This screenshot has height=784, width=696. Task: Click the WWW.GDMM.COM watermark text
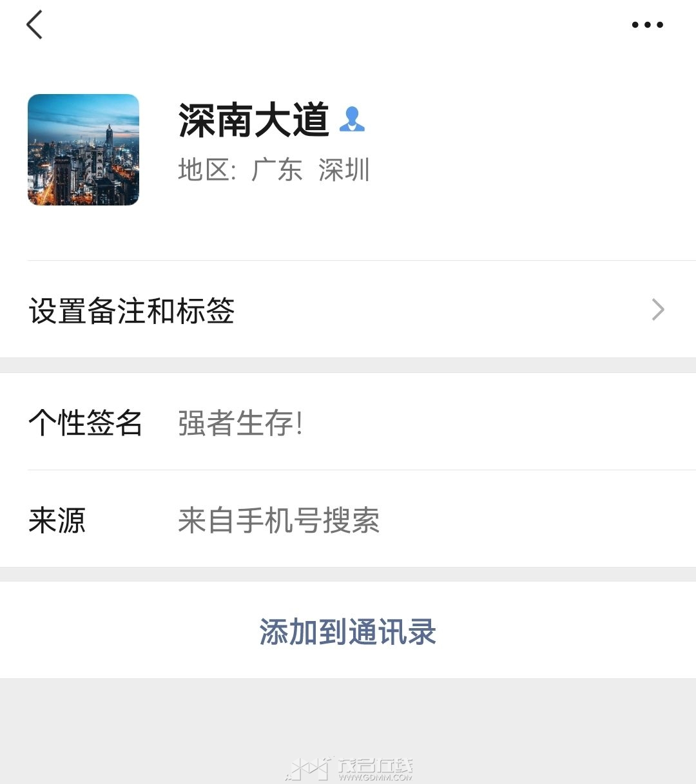click(x=375, y=777)
